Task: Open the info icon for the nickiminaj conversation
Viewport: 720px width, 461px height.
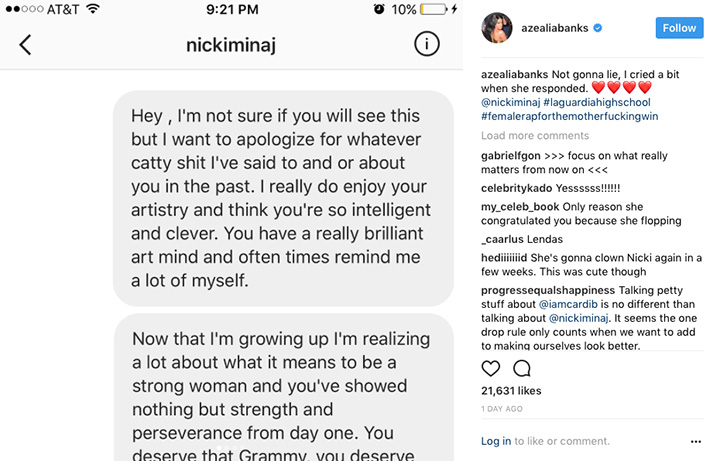Action: point(426,44)
